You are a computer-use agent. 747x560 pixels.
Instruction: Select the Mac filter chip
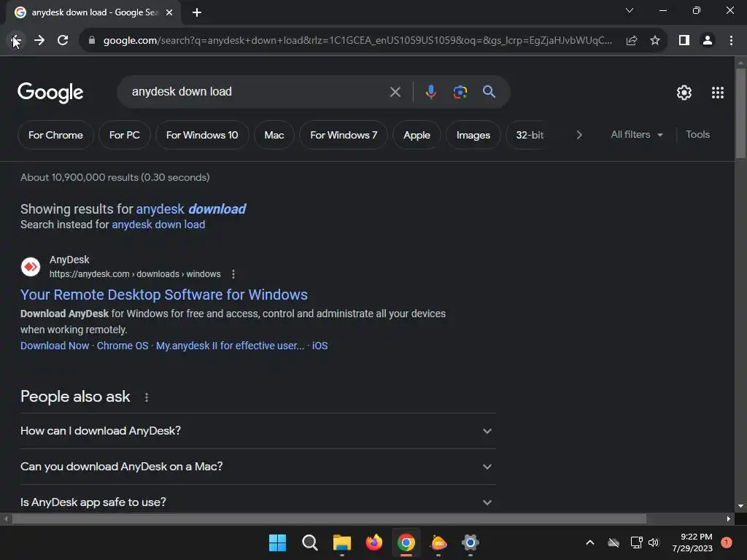pyautogui.click(x=274, y=135)
